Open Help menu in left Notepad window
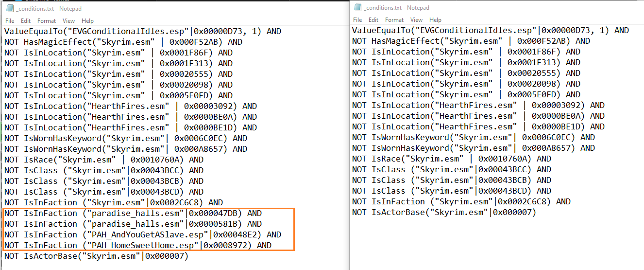Screen dimensions: 644x270 click(87, 21)
